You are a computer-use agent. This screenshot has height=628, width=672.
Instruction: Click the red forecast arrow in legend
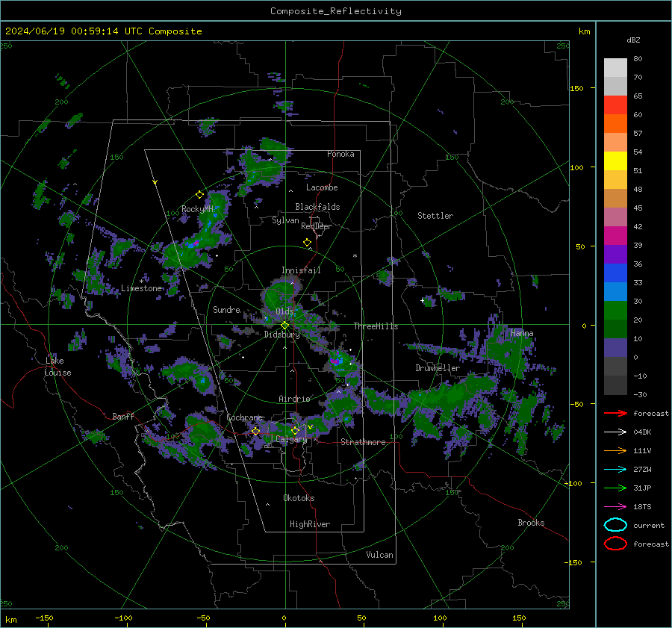615,413
